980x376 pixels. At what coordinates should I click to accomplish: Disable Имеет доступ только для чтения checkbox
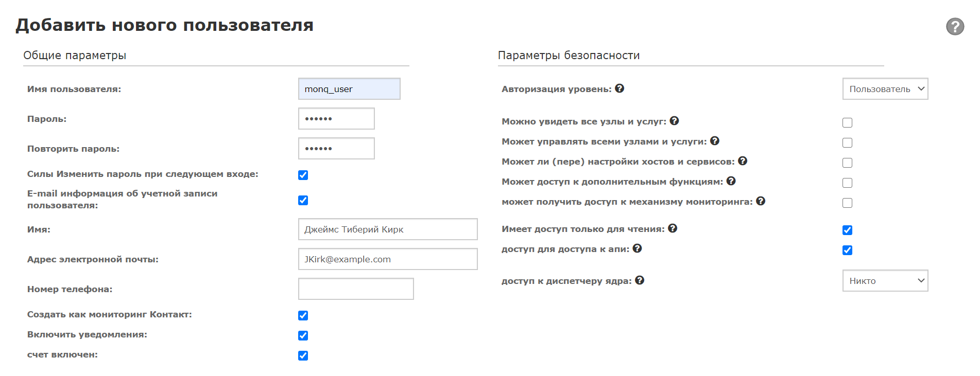coord(847,230)
